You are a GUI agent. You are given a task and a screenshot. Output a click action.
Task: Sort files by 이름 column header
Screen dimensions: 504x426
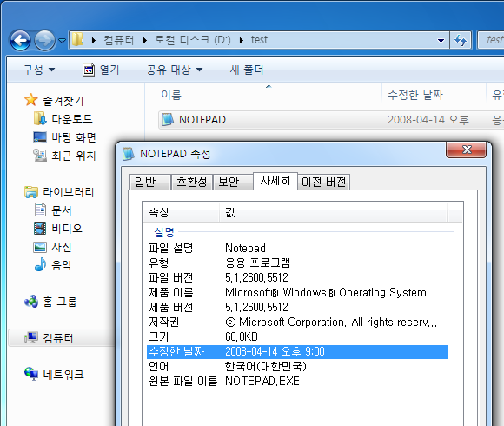pos(263,95)
